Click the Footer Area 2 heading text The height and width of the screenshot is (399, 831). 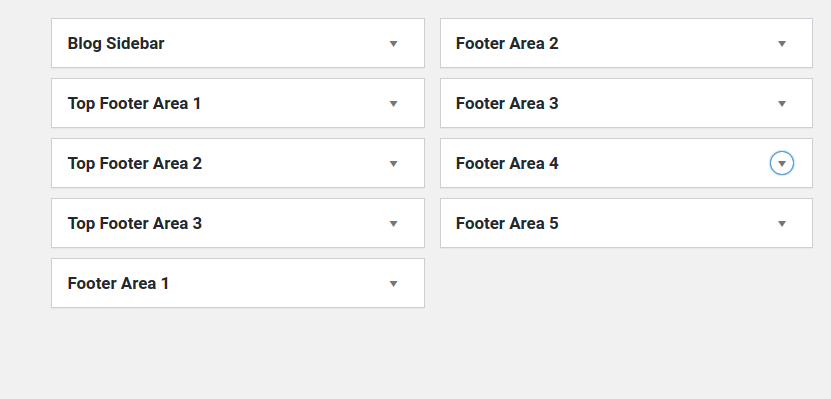pos(507,43)
